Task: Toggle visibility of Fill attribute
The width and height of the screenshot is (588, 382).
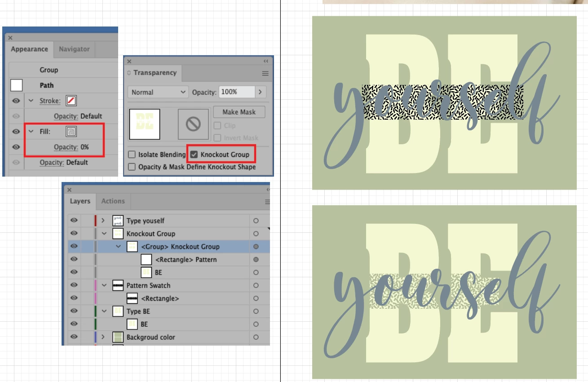Action: click(16, 132)
